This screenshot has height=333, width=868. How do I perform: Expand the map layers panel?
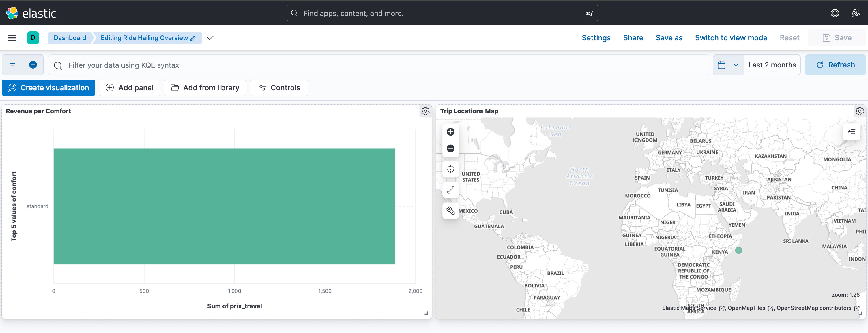[x=851, y=132]
